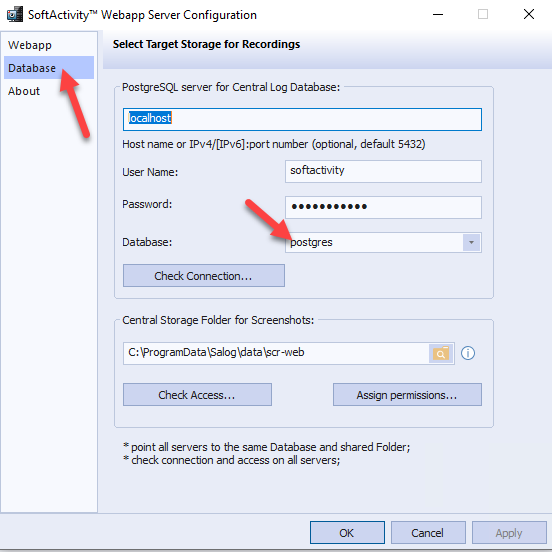Click Assign permissions button

pos(407,395)
